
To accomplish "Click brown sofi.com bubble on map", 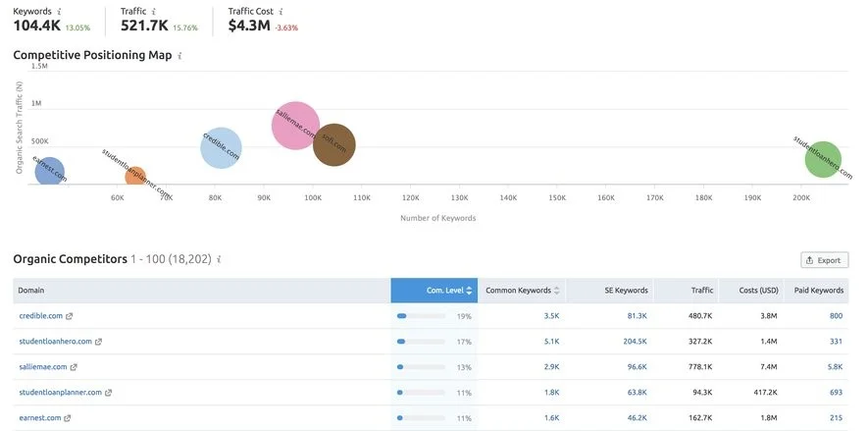I will point(333,144).
